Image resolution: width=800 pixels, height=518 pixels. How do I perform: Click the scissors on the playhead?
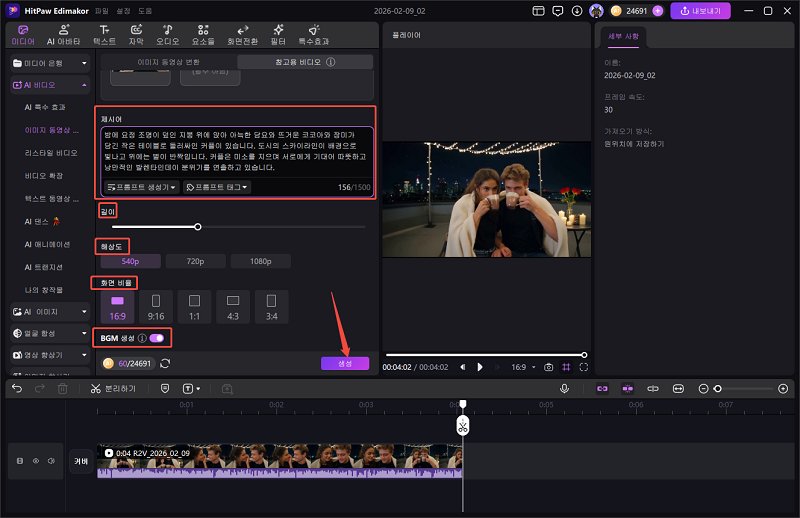463,426
